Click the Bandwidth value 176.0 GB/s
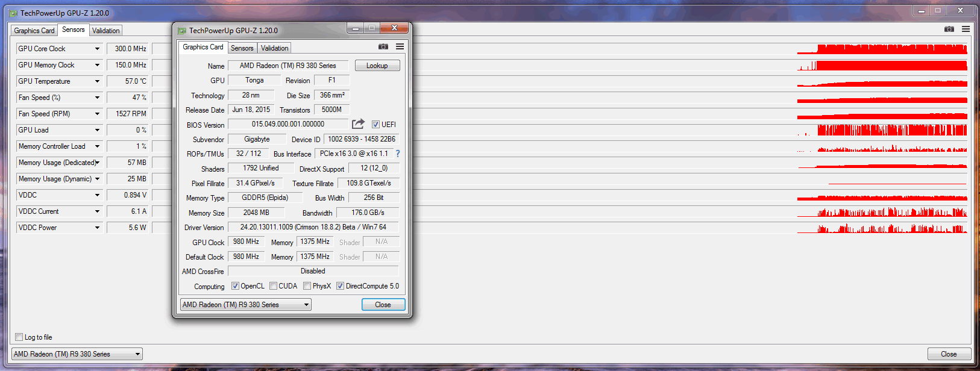The width and height of the screenshot is (980, 371). click(368, 213)
